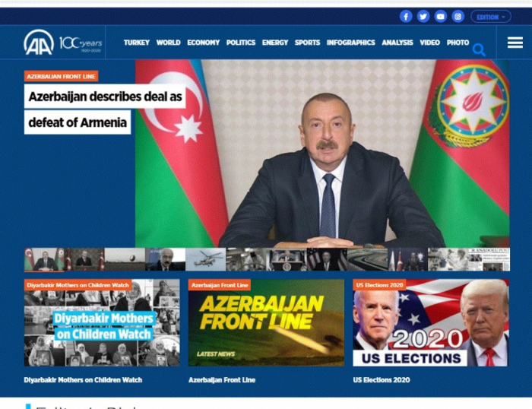Open the Economy menu item
This screenshot has width=532, height=409.
tap(203, 43)
